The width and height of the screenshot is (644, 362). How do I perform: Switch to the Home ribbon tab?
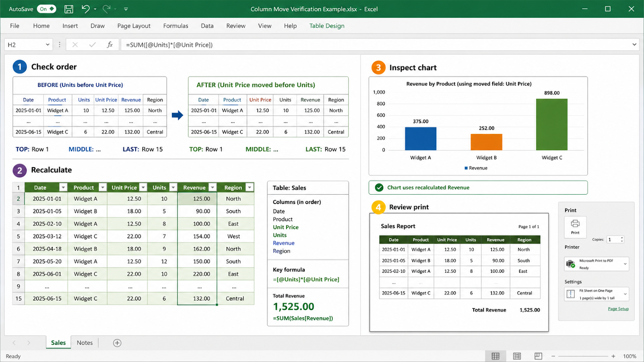coord(41,26)
